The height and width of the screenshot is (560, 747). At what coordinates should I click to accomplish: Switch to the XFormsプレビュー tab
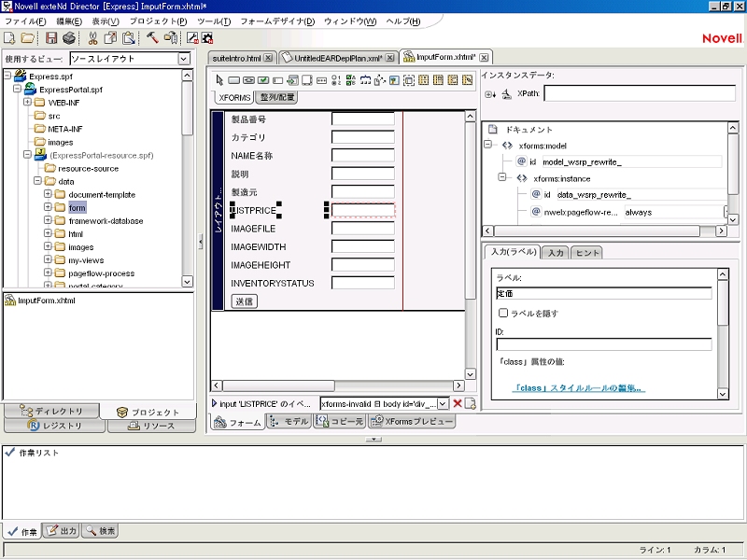[413, 422]
